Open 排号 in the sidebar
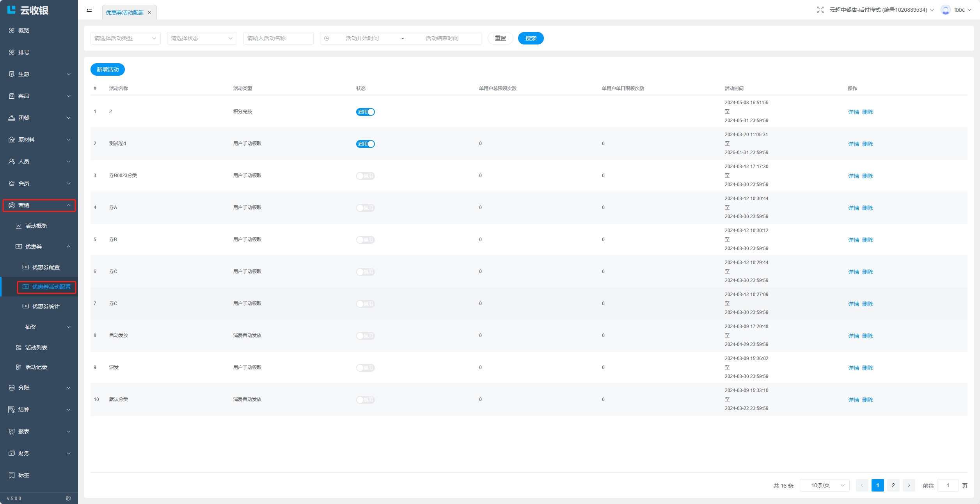This screenshot has width=980, height=504. coord(24,52)
